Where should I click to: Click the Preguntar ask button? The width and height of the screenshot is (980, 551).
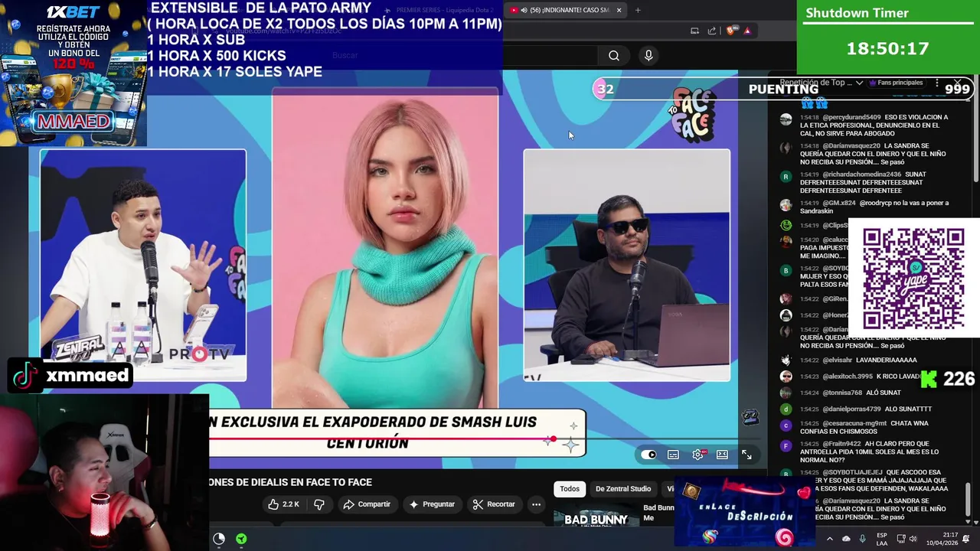point(432,504)
